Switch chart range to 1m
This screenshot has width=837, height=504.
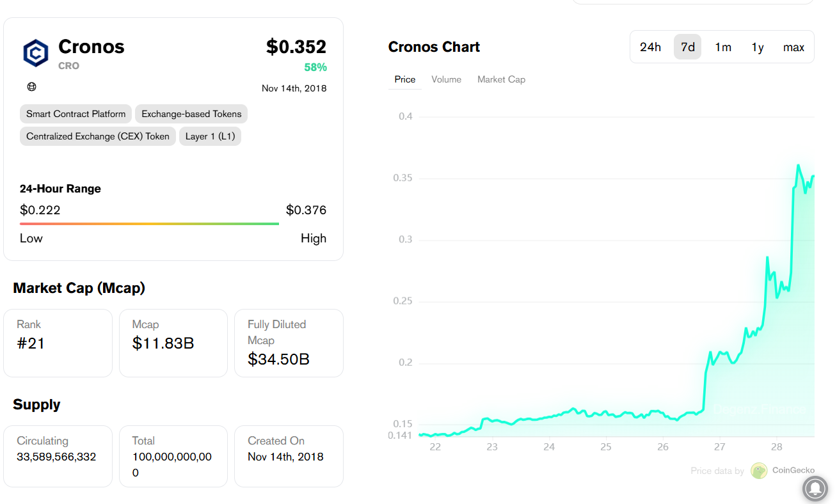723,47
